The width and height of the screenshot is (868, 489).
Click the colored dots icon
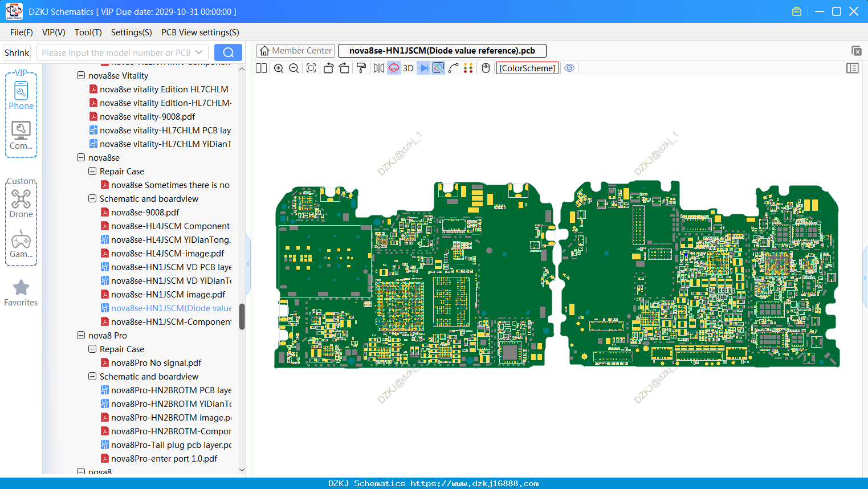click(x=468, y=68)
